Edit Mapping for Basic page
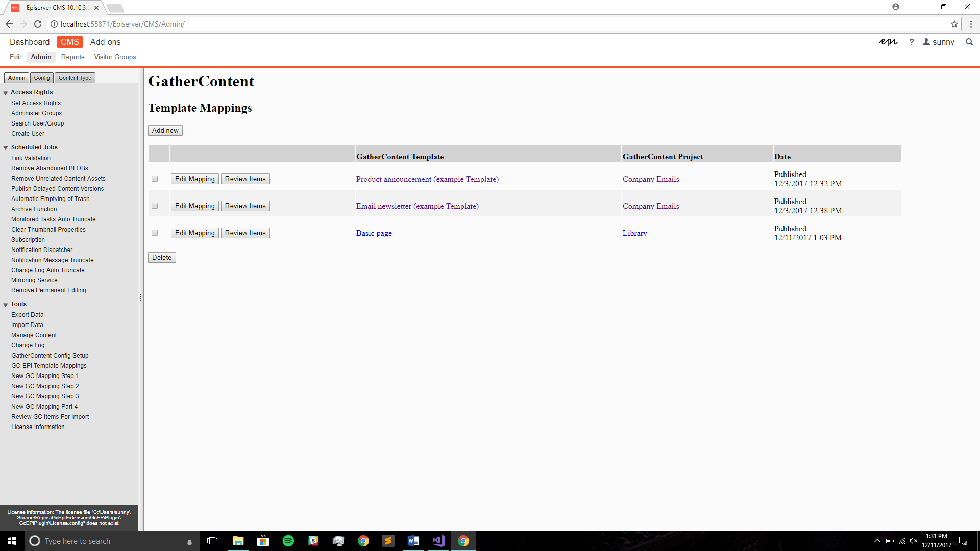Viewport: 980px width, 551px height. 195,233
